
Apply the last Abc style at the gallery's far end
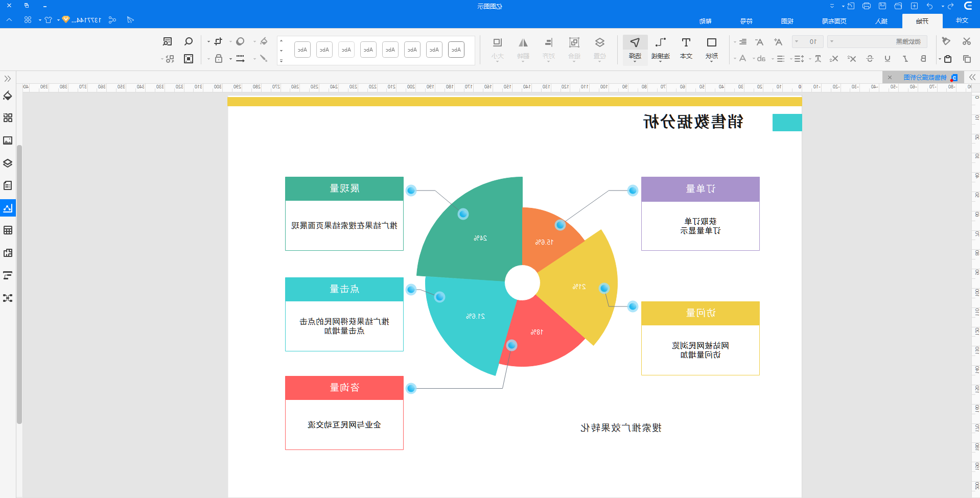click(302, 50)
